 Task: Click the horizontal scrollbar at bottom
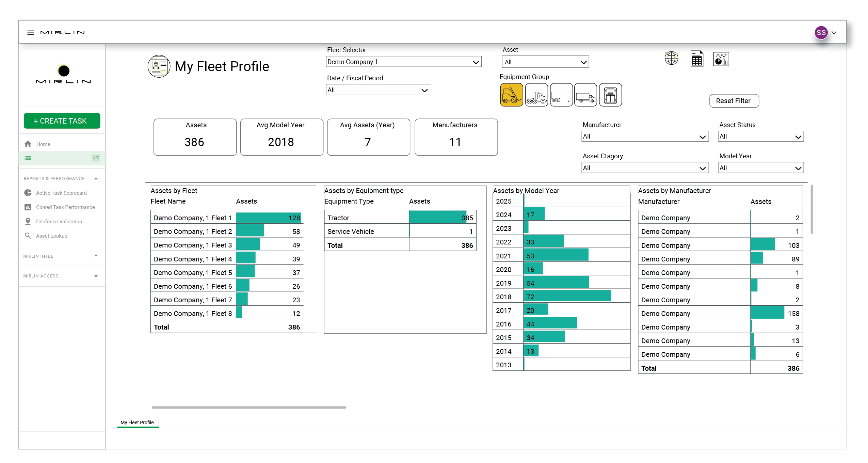[249, 407]
